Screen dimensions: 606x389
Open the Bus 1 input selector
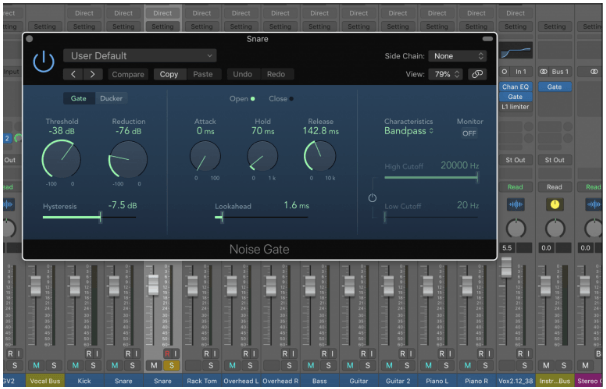coord(560,71)
